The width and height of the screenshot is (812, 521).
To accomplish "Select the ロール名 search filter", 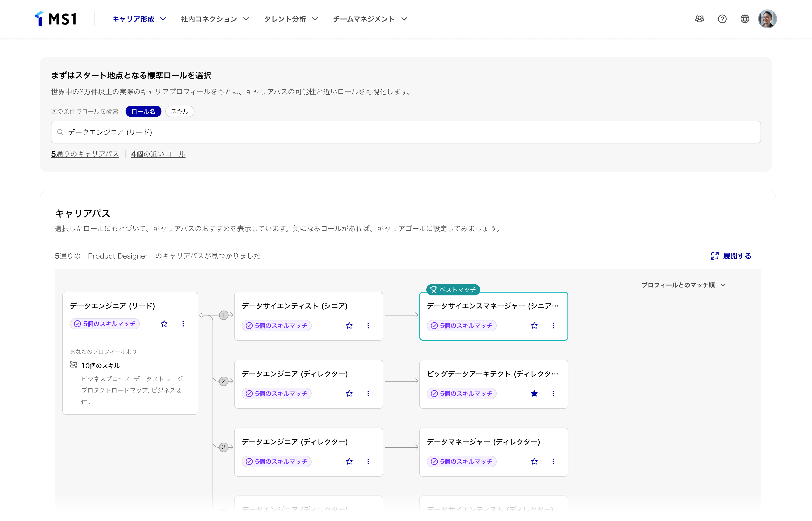I will (143, 111).
